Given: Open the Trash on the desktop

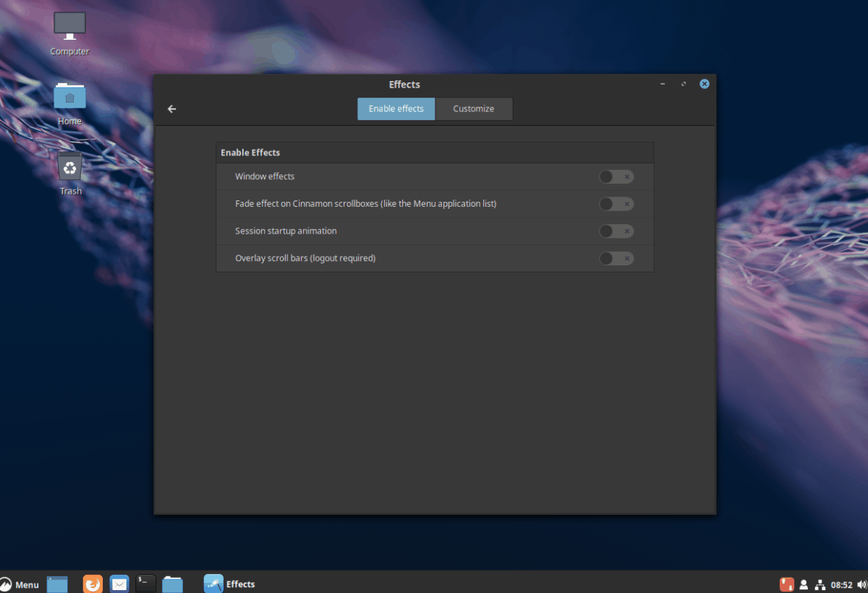Looking at the screenshot, I should [x=69, y=168].
